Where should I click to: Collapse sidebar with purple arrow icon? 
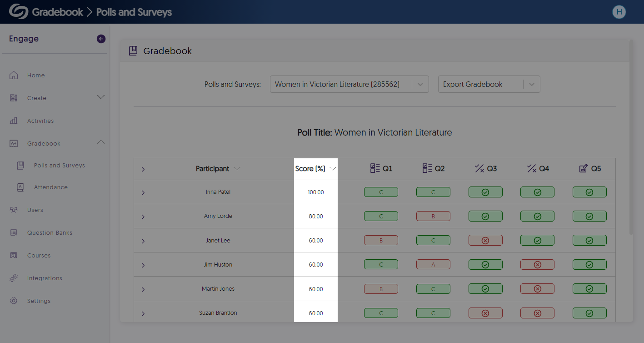click(x=101, y=39)
